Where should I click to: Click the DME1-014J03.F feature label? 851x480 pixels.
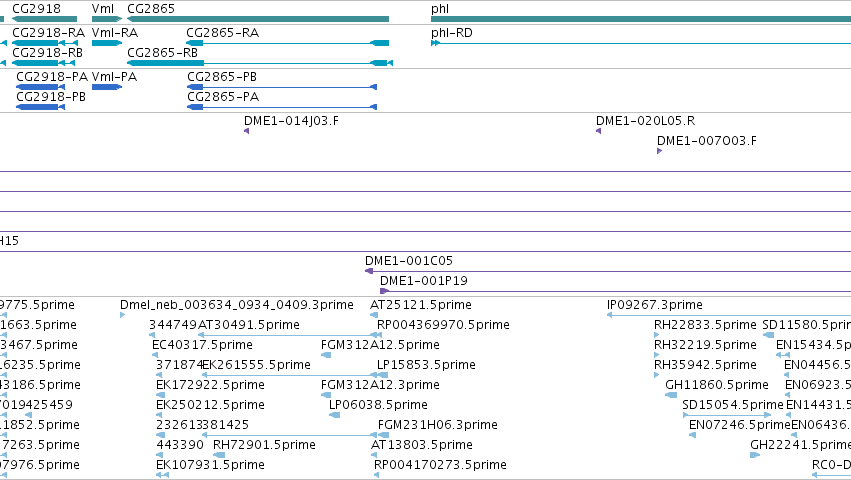[x=291, y=121]
